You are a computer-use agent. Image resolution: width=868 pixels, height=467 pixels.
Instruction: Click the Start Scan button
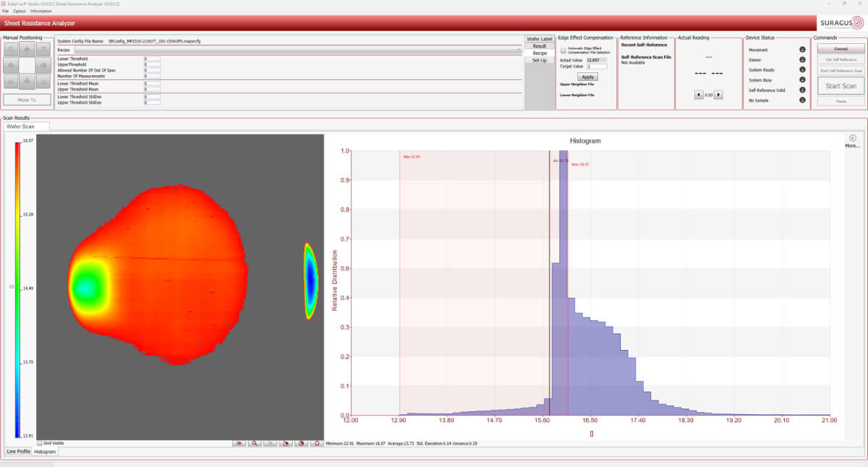840,86
